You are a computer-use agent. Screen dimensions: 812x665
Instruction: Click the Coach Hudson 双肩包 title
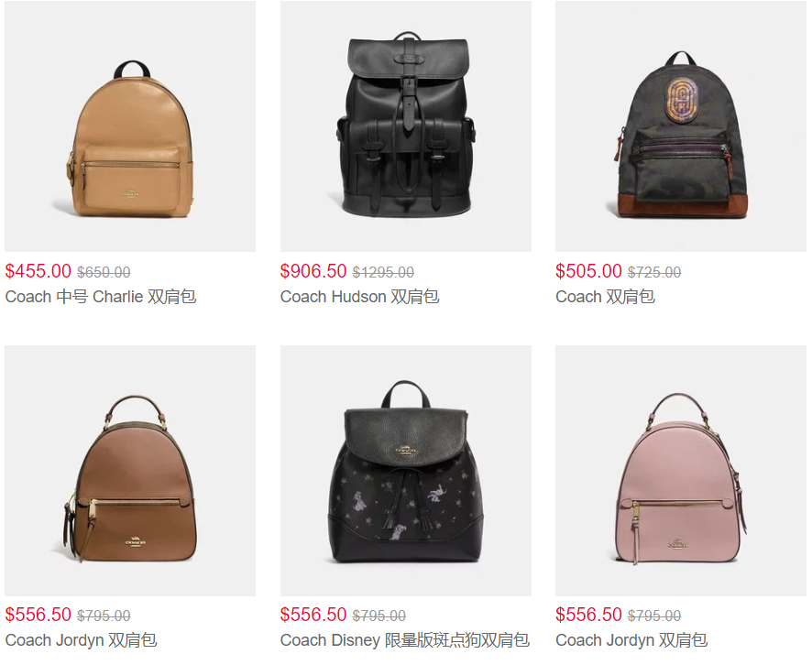(x=359, y=297)
